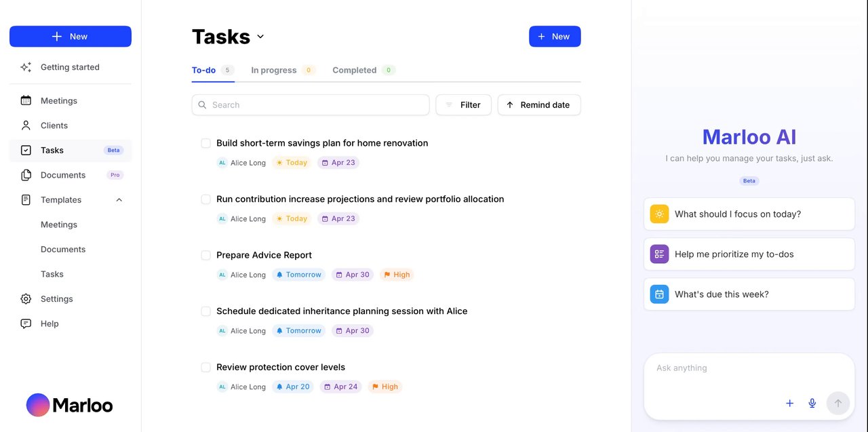
Task: Click the Filter button
Action: 463,105
